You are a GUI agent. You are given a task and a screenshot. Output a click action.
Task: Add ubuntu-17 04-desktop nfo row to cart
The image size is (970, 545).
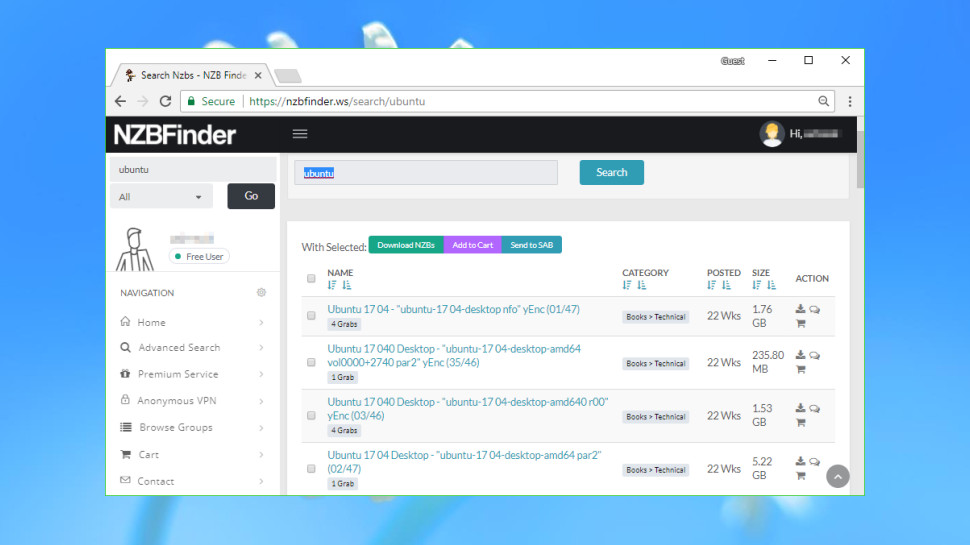click(x=800, y=324)
